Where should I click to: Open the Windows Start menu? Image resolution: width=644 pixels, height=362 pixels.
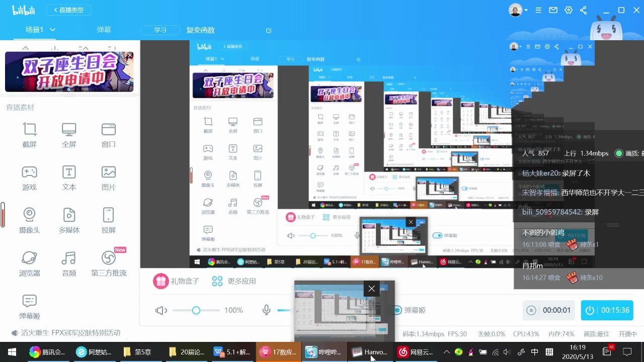tap(12, 352)
